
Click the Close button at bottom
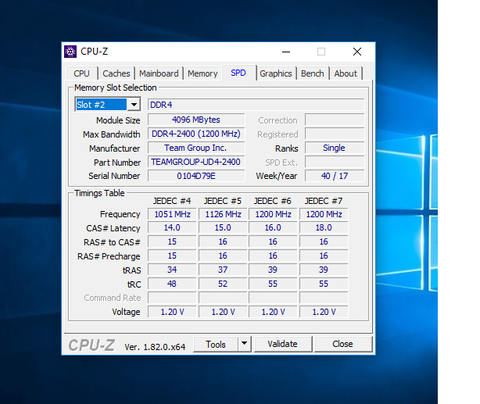[342, 344]
